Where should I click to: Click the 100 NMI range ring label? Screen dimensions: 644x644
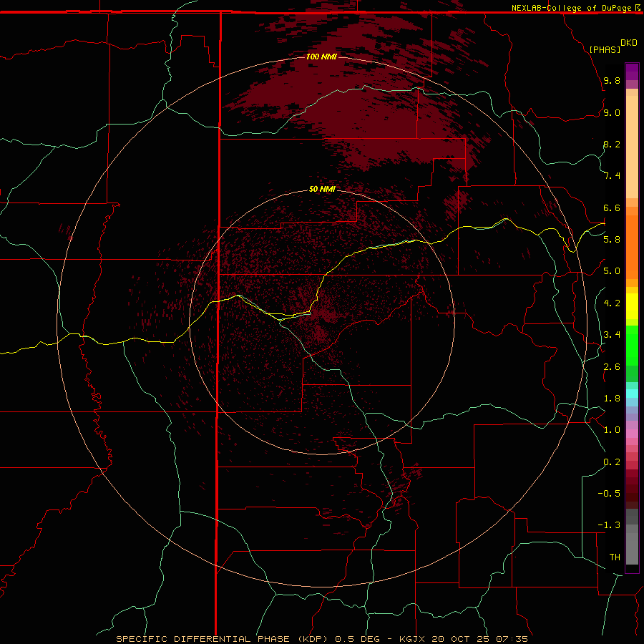(321, 57)
